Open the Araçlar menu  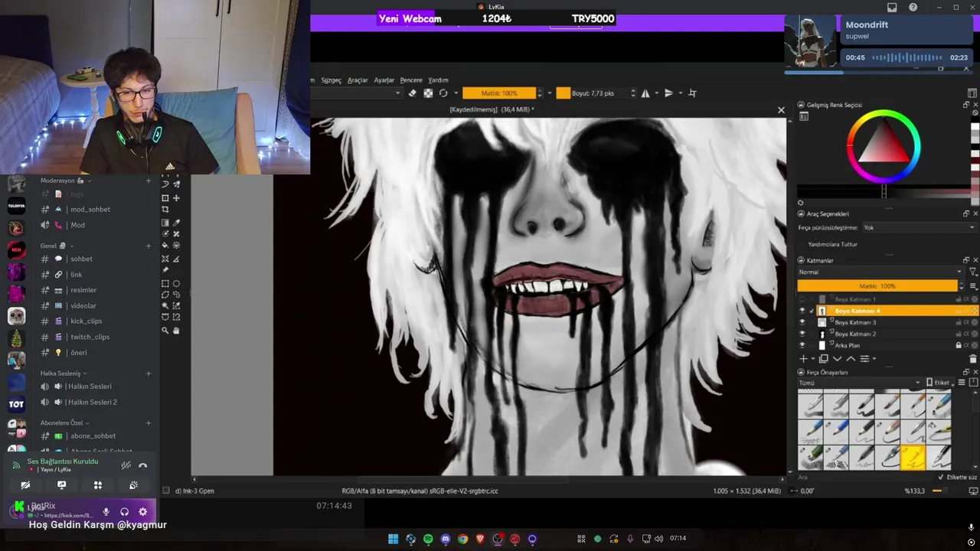pyautogui.click(x=358, y=80)
